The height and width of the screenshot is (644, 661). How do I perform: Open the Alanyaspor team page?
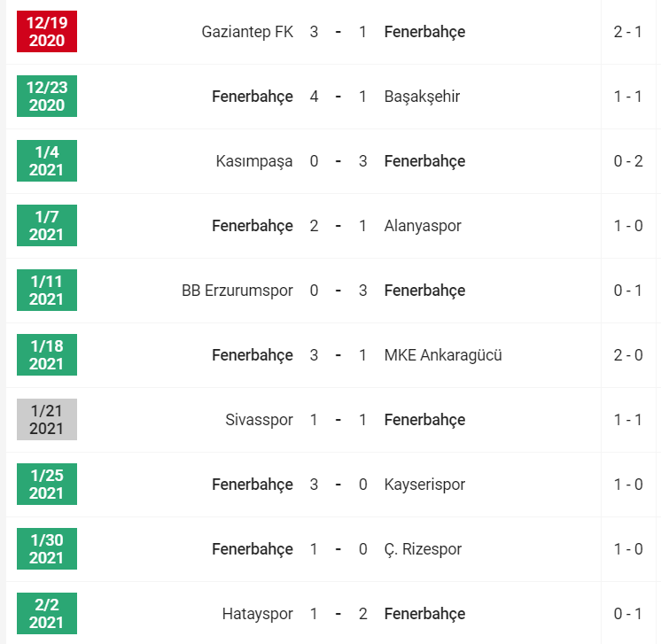click(x=423, y=226)
